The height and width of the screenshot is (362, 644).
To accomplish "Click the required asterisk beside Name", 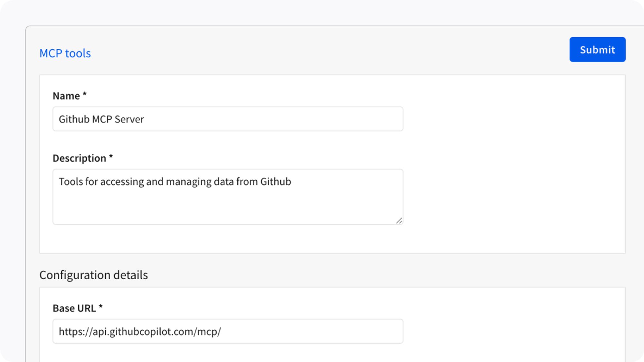I will [84, 94].
